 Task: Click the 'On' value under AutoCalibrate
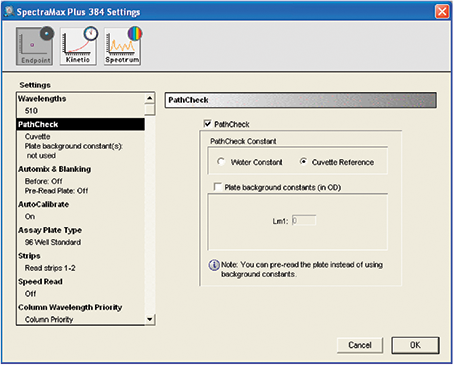tap(30, 217)
